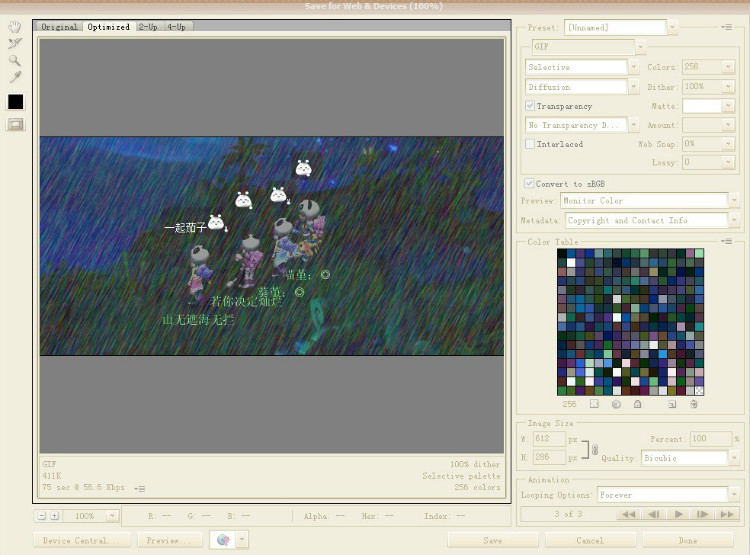The height and width of the screenshot is (555, 750).
Task: Select the Eyedropper tool
Action: [15, 77]
